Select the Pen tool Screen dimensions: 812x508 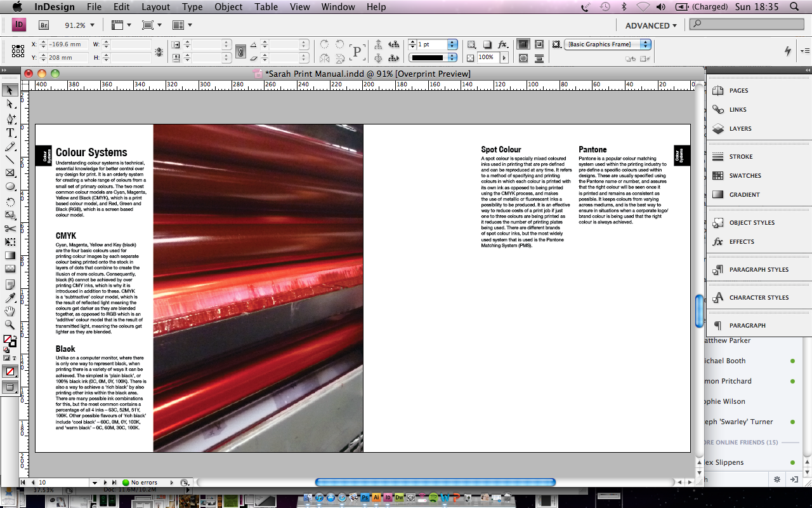tap(10, 119)
